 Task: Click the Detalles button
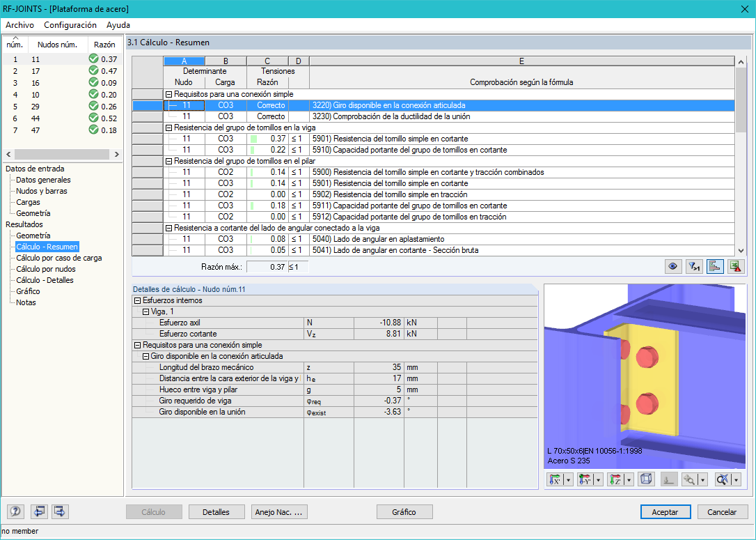pos(216,512)
